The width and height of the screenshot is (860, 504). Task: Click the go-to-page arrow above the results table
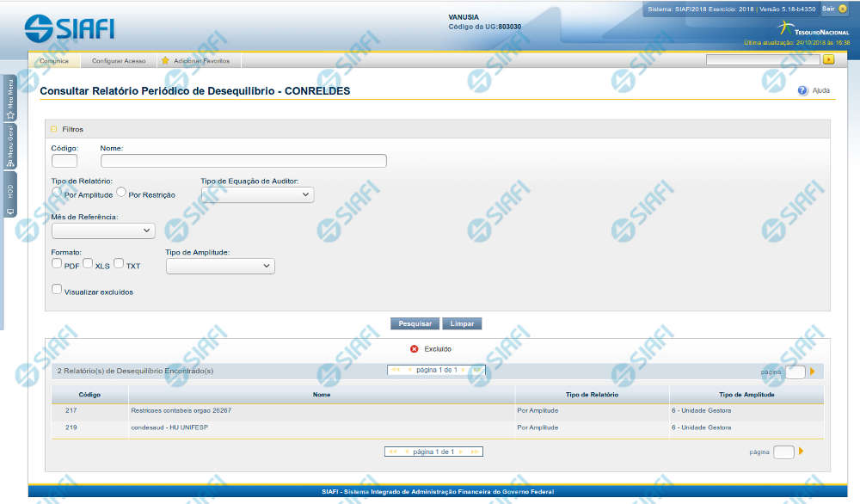[812, 372]
